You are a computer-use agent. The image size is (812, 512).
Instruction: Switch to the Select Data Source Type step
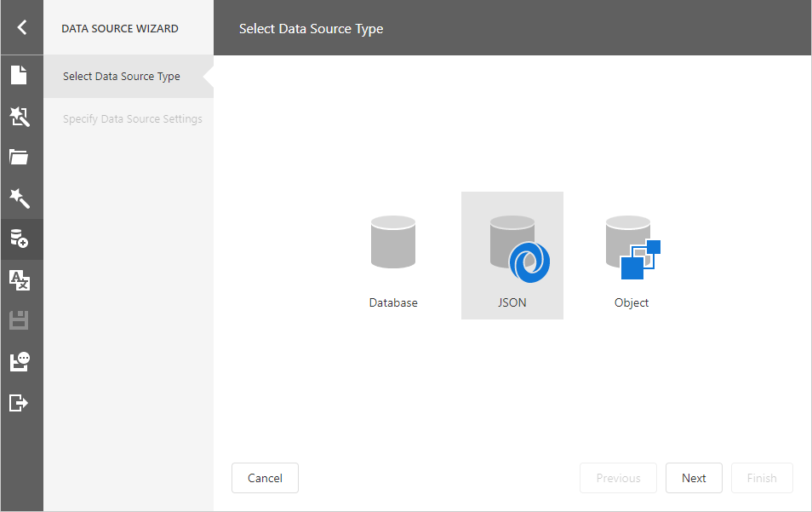click(x=122, y=76)
